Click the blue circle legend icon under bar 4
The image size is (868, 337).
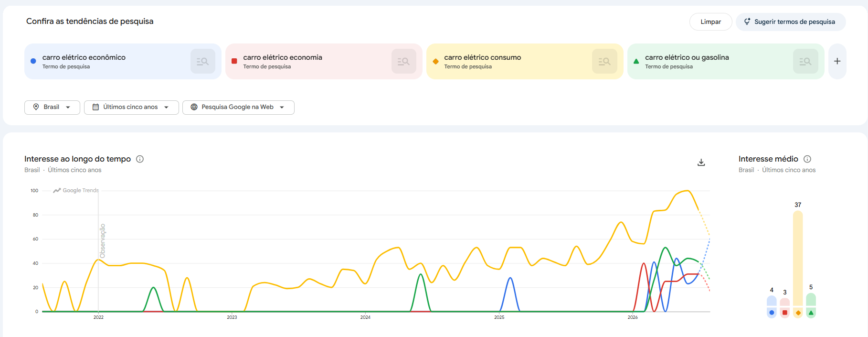772,313
